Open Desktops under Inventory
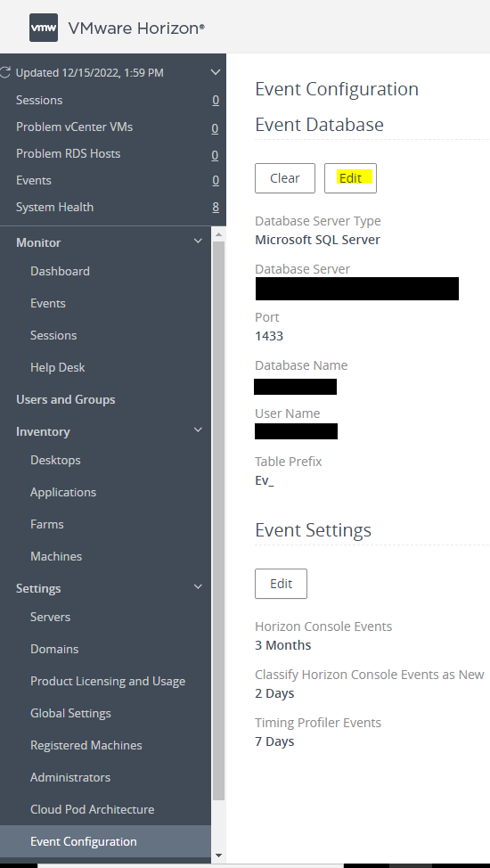Screen dimensions: 490x868 (x=55, y=460)
